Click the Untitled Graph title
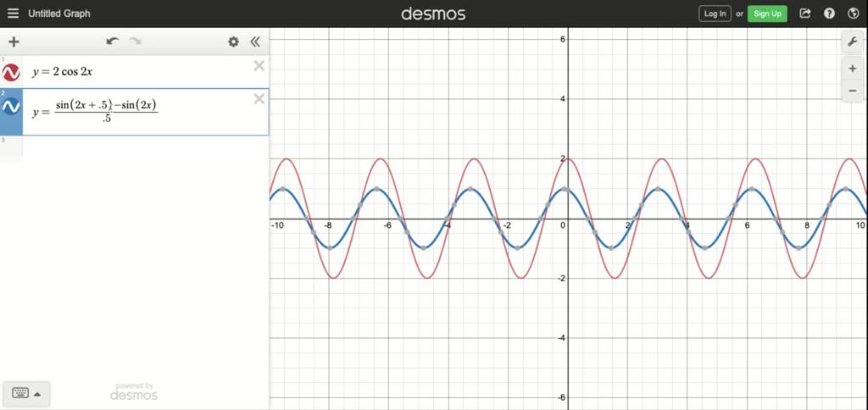 click(x=59, y=14)
